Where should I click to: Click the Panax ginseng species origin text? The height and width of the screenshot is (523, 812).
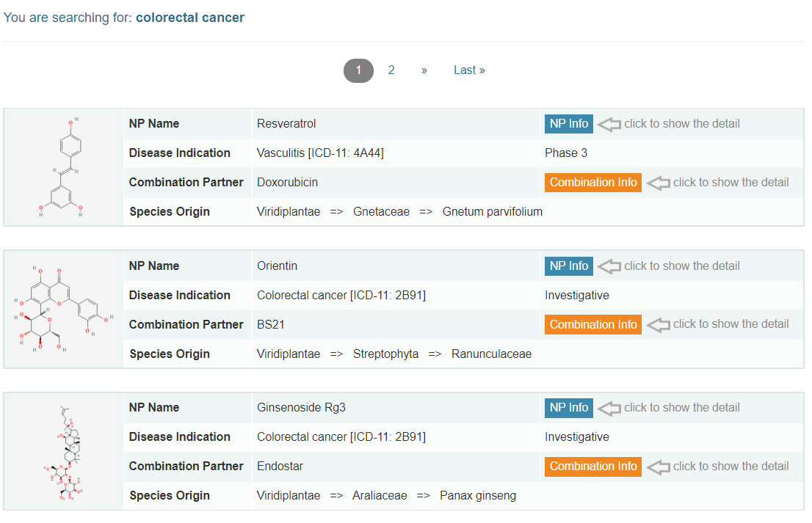click(x=478, y=496)
